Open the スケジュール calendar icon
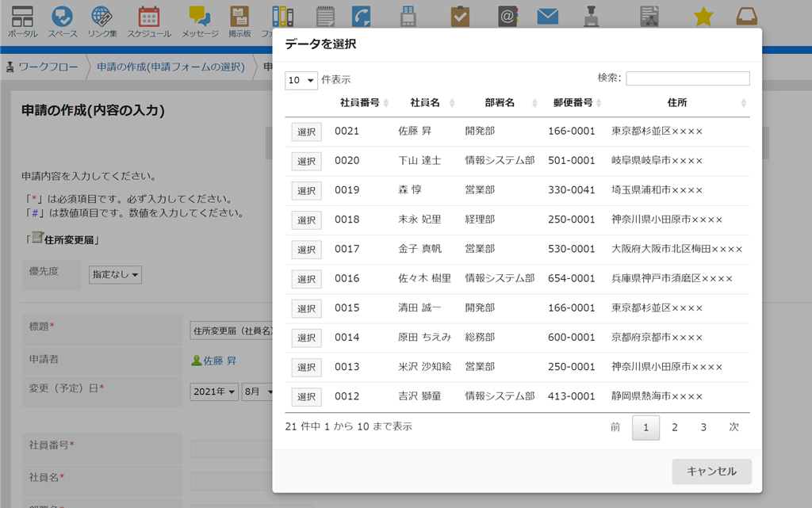Viewport: 812px width, 508px height. (149, 22)
